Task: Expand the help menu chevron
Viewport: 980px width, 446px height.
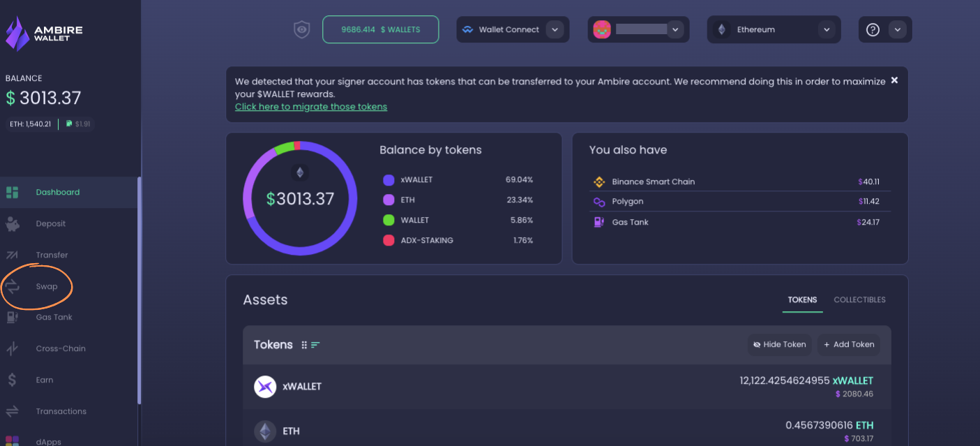Action: (x=898, y=29)
